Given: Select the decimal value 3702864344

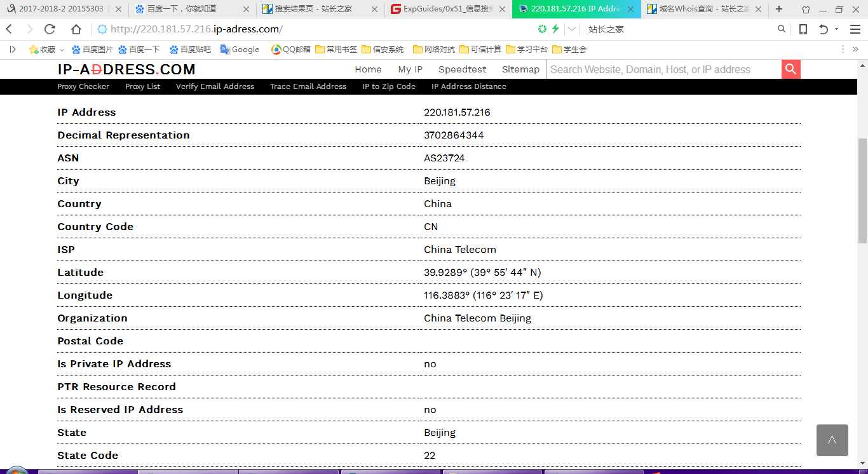Looking at the screenshot, I should [x=454, y=135].
